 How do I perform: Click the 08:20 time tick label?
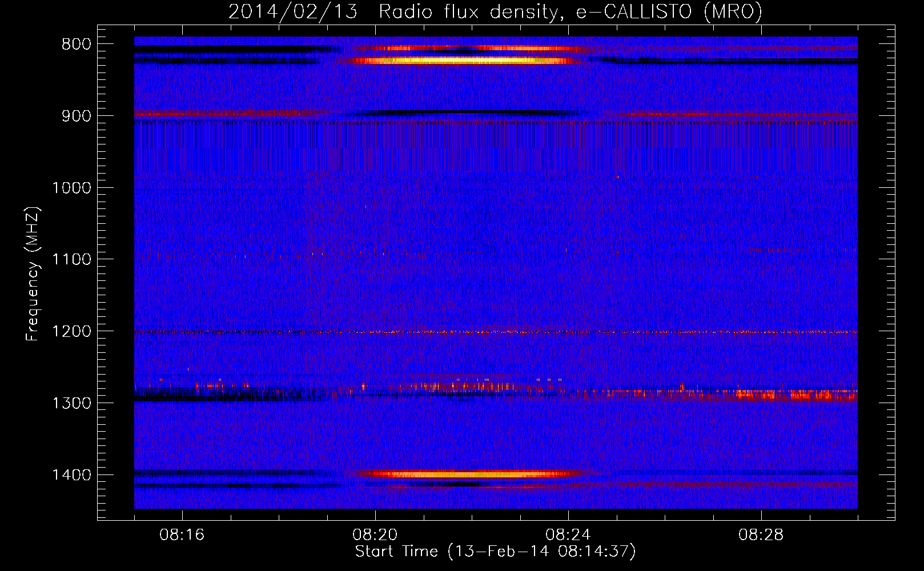point(375,535)
